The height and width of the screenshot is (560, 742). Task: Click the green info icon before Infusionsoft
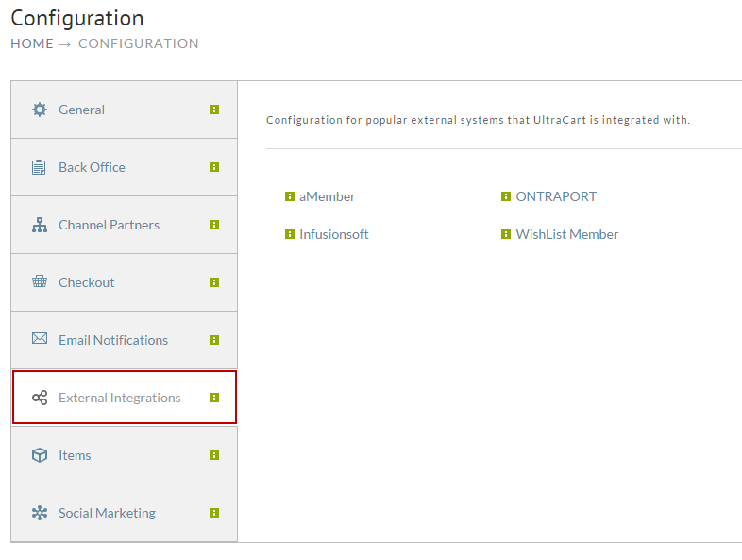point(290,234)
